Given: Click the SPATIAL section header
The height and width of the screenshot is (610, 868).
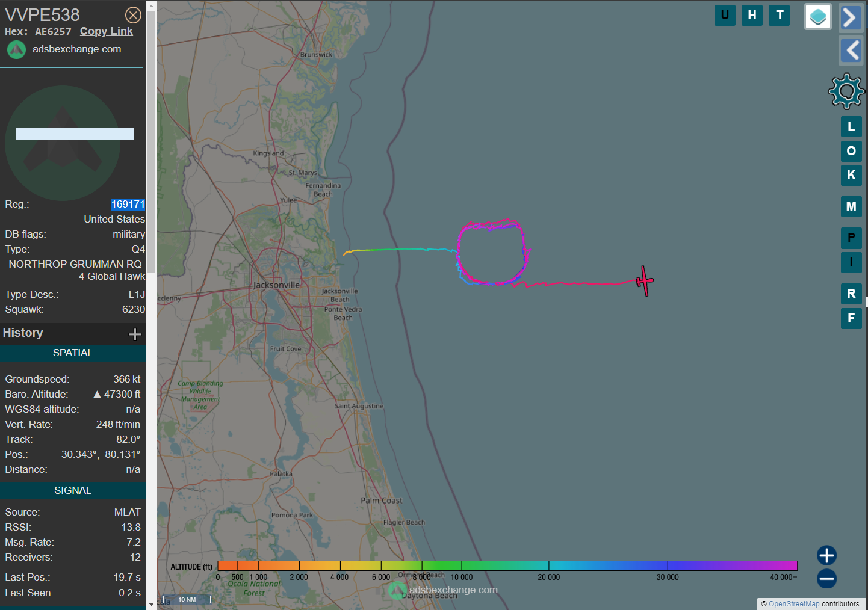Looking at the screenshot, I should [73, 353].
